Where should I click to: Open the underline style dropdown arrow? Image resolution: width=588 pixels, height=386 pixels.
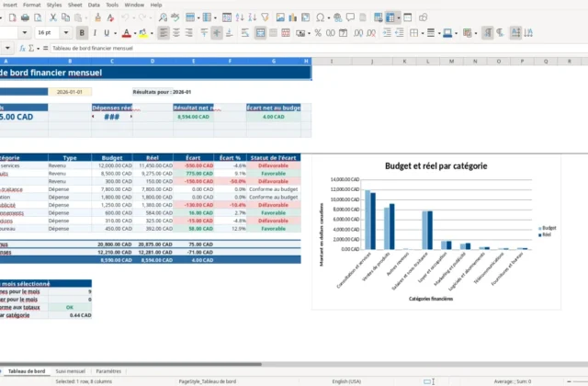coord(115,33)
